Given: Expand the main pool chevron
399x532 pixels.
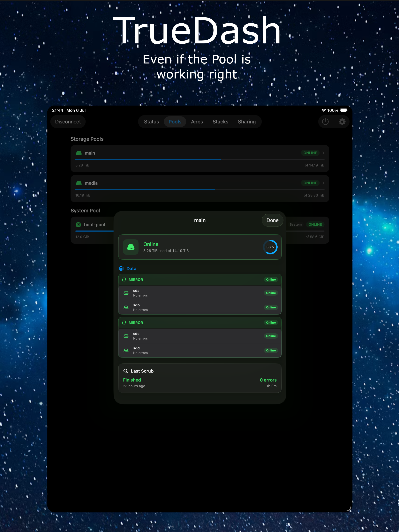Looking at the screenshot, I should 323,153.
